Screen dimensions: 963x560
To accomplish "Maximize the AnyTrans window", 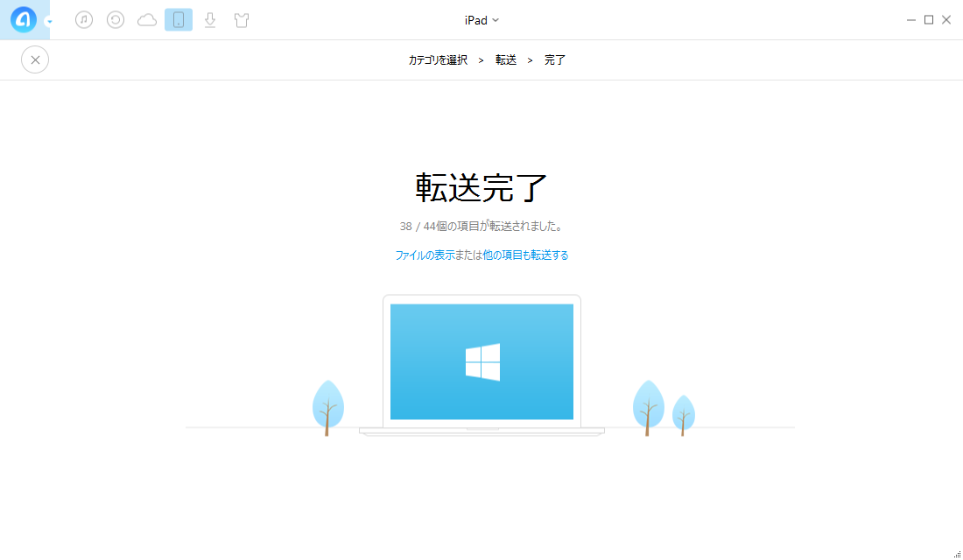I will 929,20.
